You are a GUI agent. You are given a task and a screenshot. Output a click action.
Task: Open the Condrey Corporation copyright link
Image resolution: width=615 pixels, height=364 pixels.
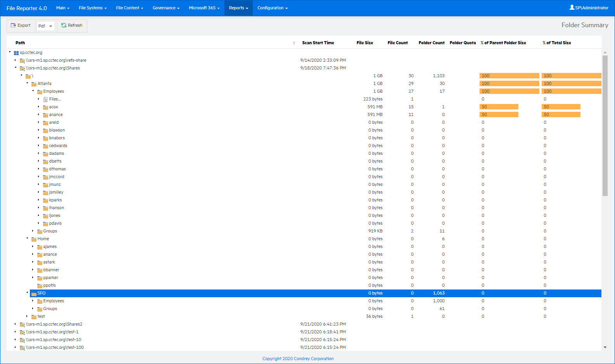(x=298, y=359)
